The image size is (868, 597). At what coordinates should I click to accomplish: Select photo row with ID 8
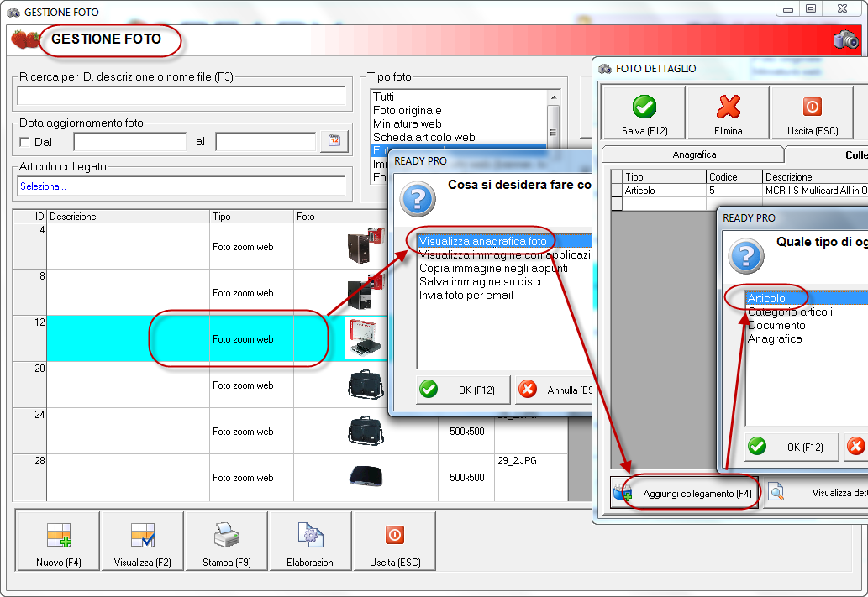(x=199, y=292)
